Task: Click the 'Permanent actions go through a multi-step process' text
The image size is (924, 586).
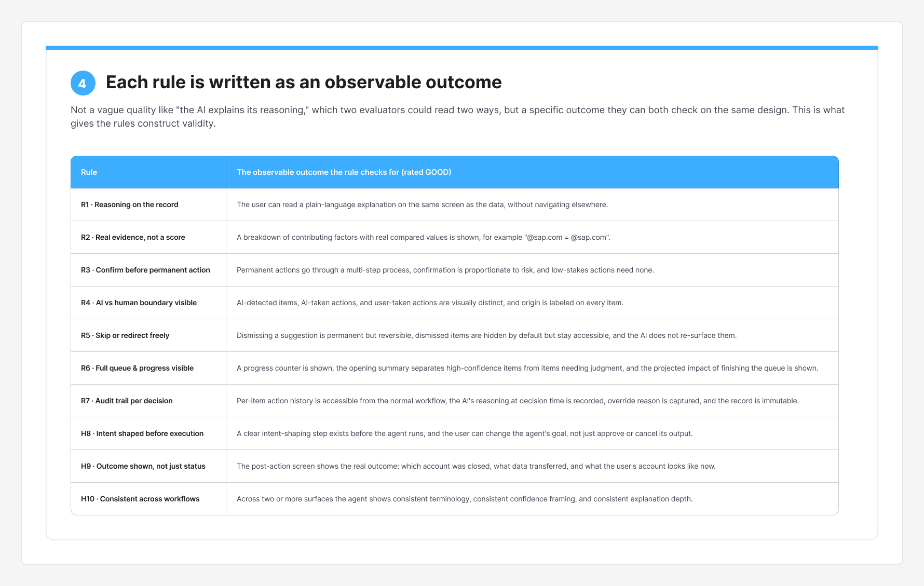Action: tap(445, 270)
